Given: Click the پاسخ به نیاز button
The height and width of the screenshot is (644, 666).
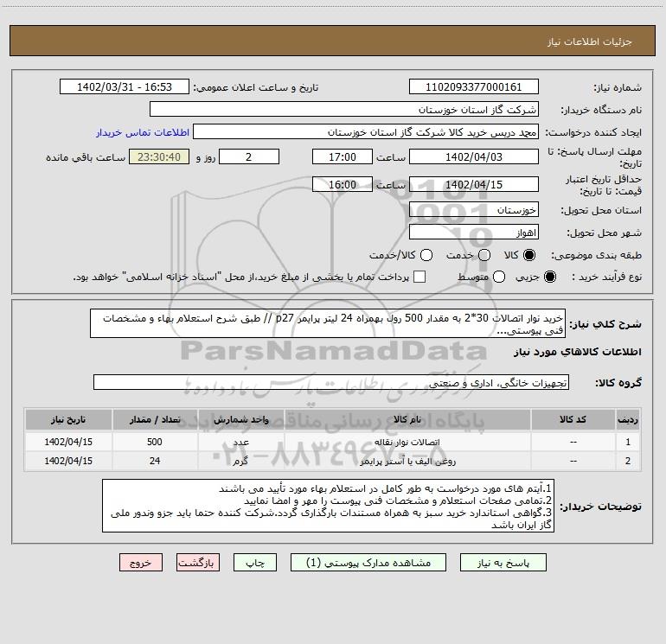Looking at the screenshot, I should [503, 563].
